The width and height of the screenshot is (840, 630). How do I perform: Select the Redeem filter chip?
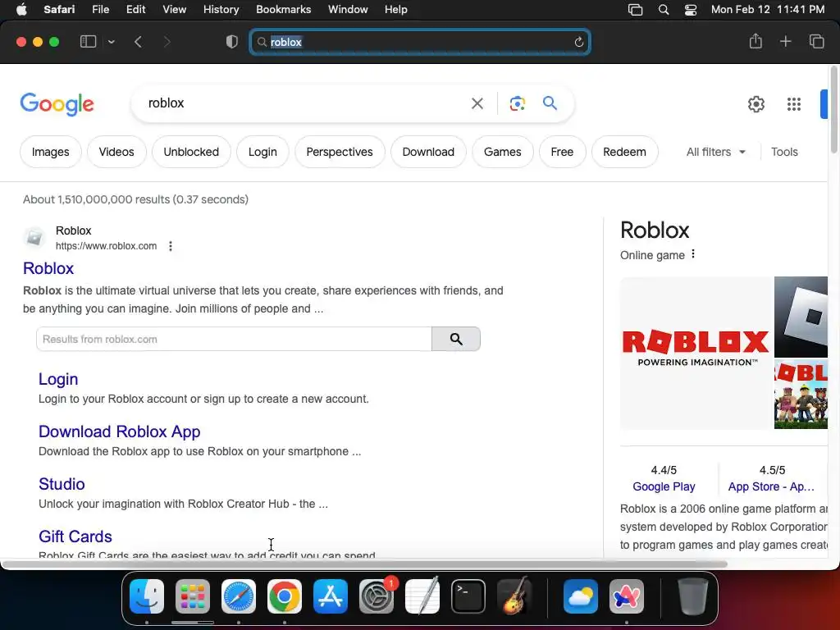[x=624, y=152]
